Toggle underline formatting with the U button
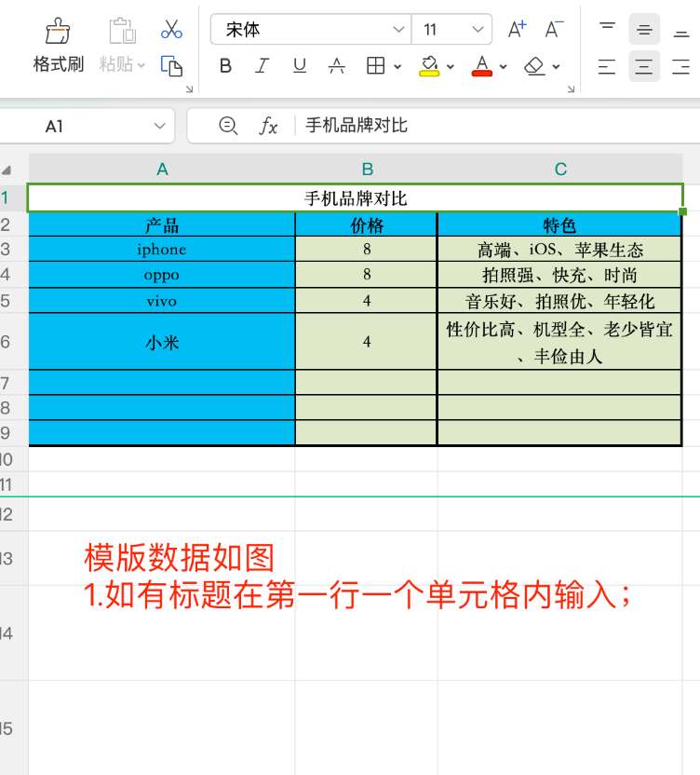This screenshot has height=775, width=700. point(300,66)
